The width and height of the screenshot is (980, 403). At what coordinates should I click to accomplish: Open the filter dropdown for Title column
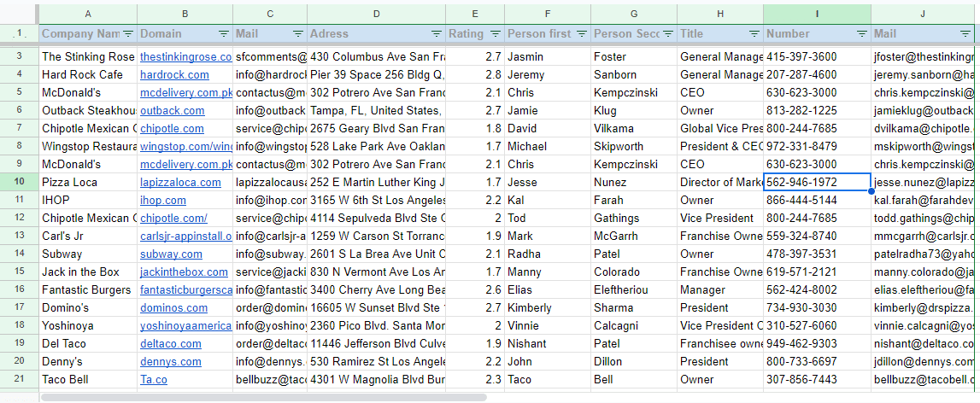(x=754, y=34)
